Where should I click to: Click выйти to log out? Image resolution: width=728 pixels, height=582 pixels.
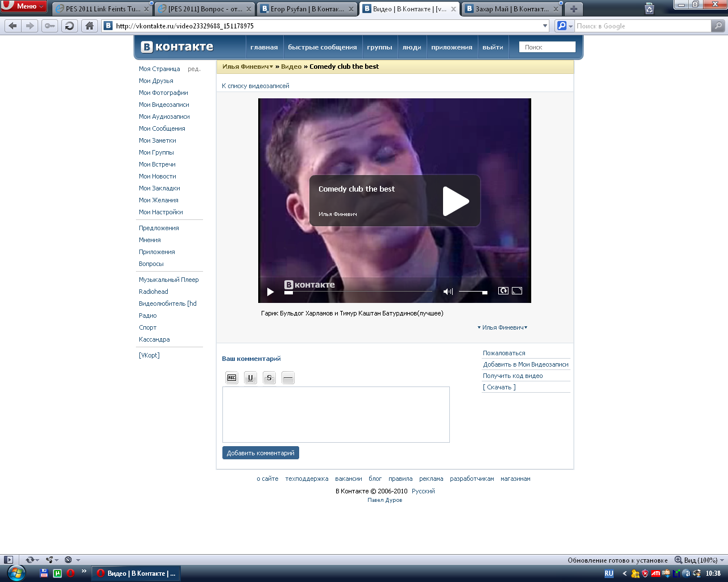tap(493, 47)
